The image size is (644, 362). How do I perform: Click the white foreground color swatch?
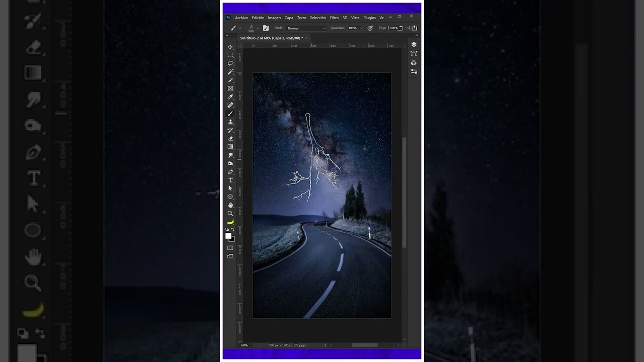click(x=228, y=236)
